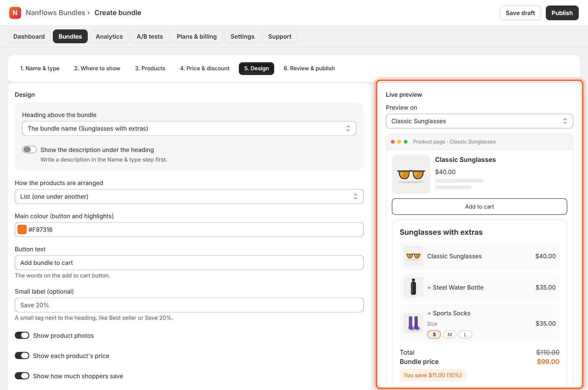The height and width of the screenshot is (390, 588).
Task: Go to step 2. Where to show
Action: [97, 68]
